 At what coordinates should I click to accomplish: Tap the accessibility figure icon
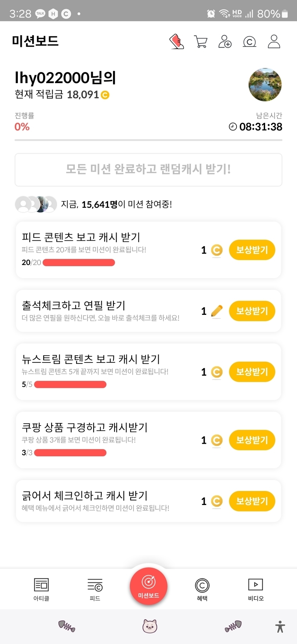280,626
